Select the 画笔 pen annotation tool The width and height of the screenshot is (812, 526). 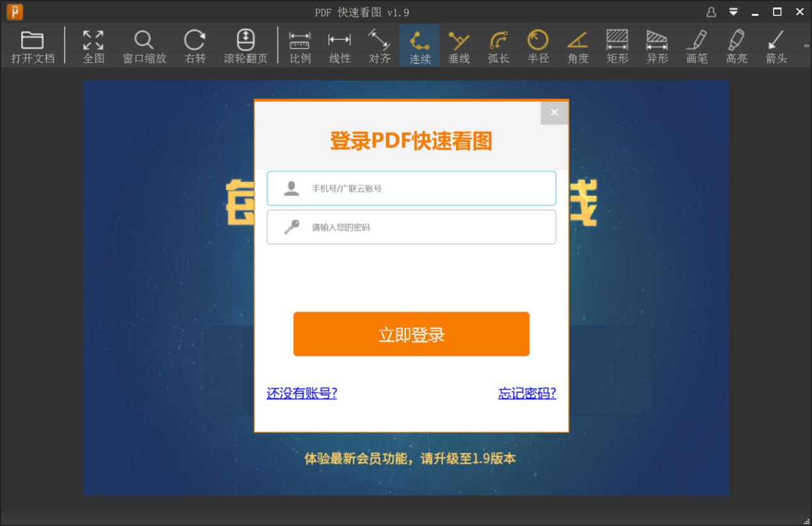tap(697, 45)
